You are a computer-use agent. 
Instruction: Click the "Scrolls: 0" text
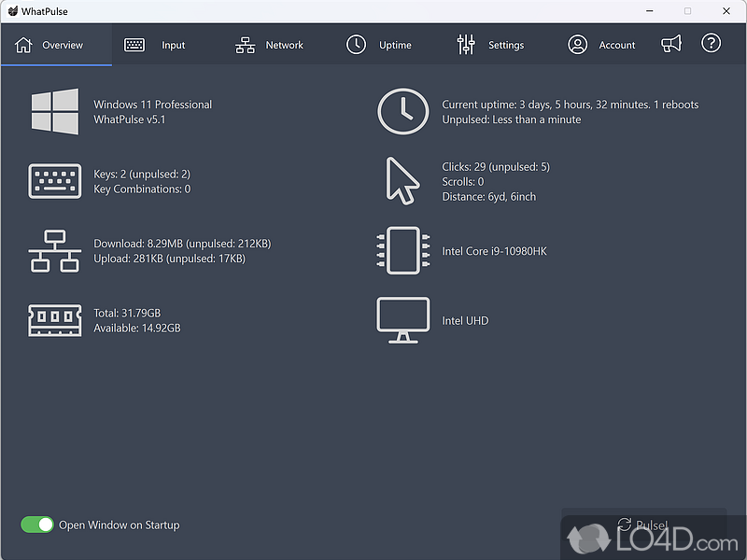[462, 182]
